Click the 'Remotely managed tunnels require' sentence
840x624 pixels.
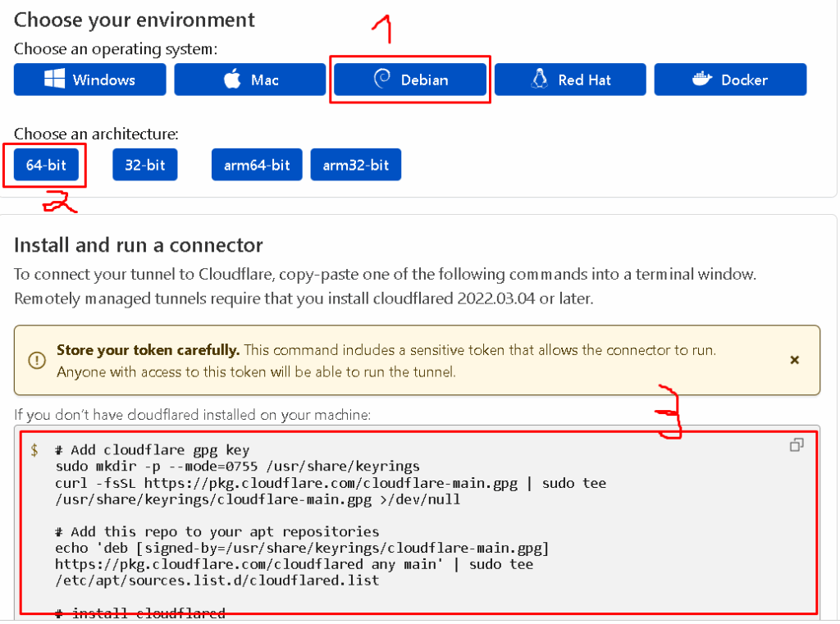[x=304, y=298]
